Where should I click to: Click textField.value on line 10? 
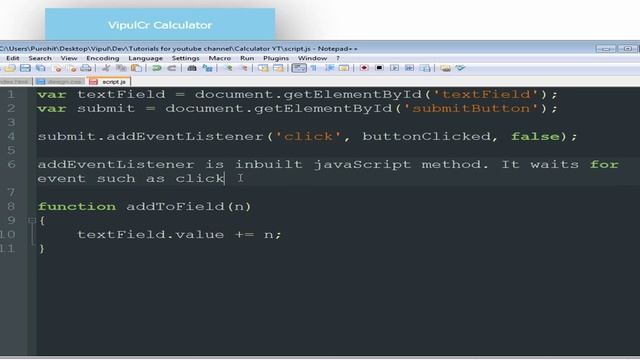pyautogui.click(x=151, y=235)
